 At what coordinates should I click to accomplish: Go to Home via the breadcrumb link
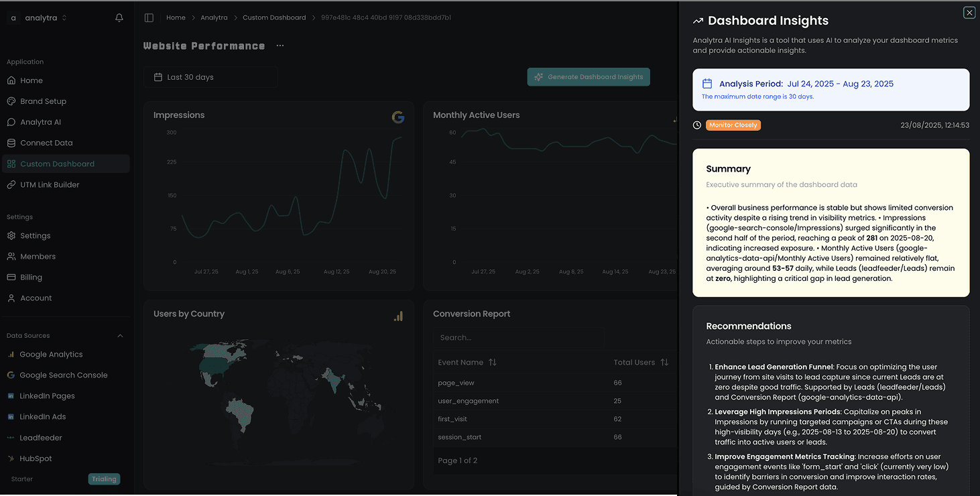tap(176, 17)
